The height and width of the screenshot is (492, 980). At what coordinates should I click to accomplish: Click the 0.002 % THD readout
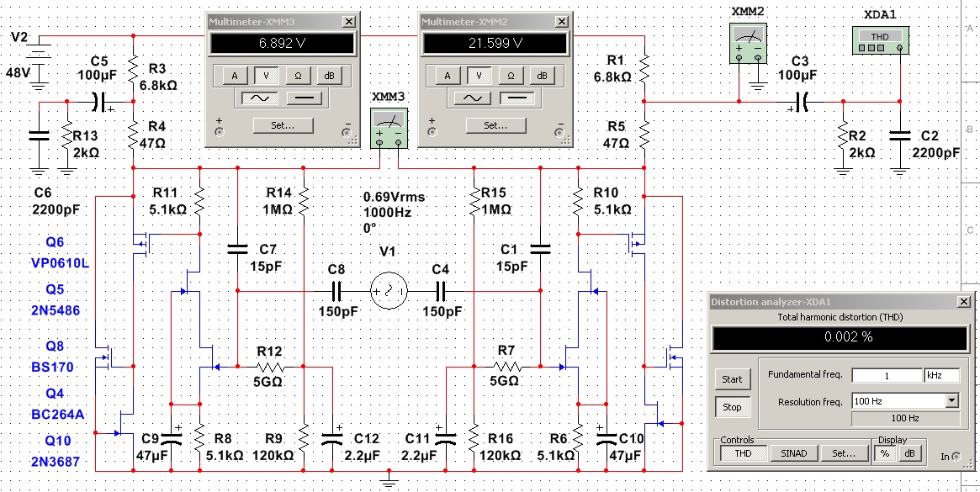click(840, 337)
